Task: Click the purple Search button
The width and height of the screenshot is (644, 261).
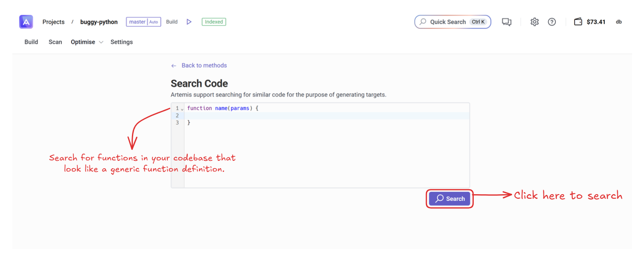Action: coord(449,199)
